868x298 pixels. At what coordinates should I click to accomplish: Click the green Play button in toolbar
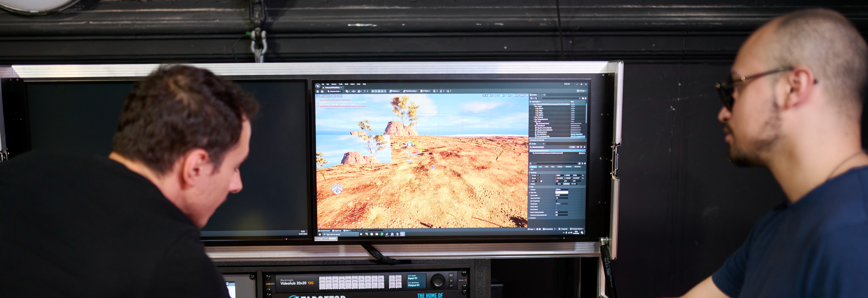[x=373, y=91]
